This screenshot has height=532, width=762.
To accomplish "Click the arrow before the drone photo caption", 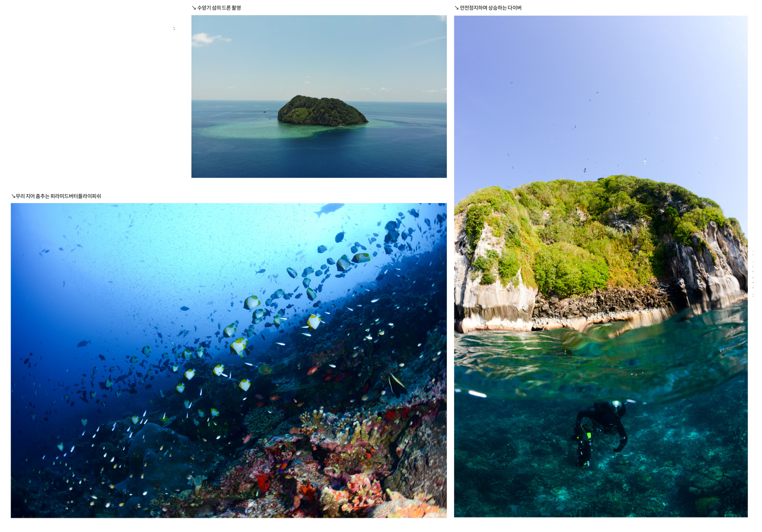I will (194, 8).
